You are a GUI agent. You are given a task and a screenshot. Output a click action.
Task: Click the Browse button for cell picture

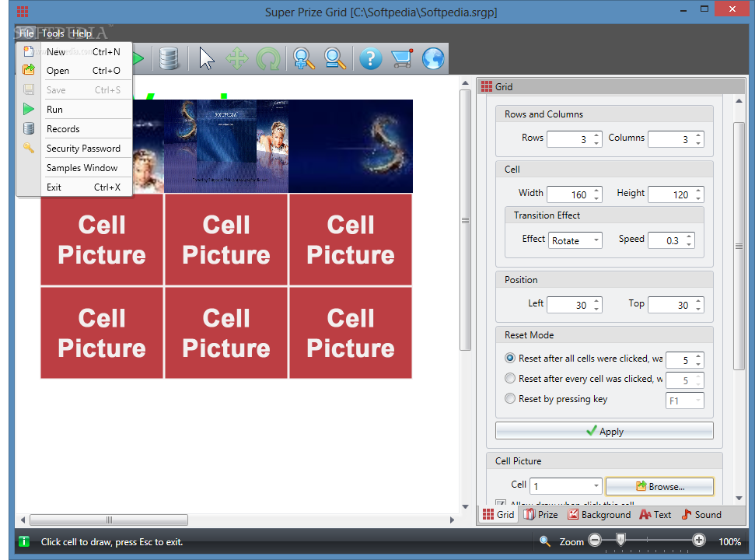(x=659, y=486)
